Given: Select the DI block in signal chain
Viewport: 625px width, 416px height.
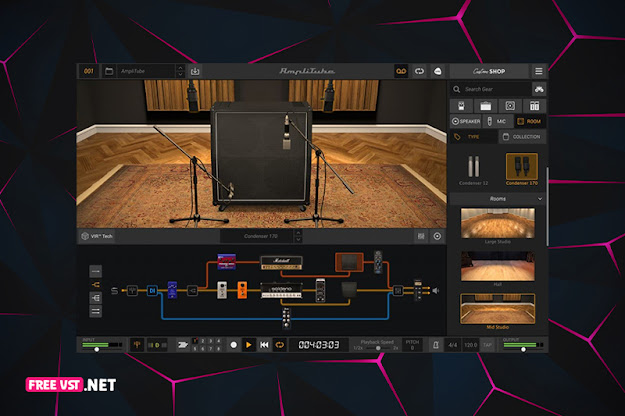Looking at the screenshot, I should click(152, 290).
